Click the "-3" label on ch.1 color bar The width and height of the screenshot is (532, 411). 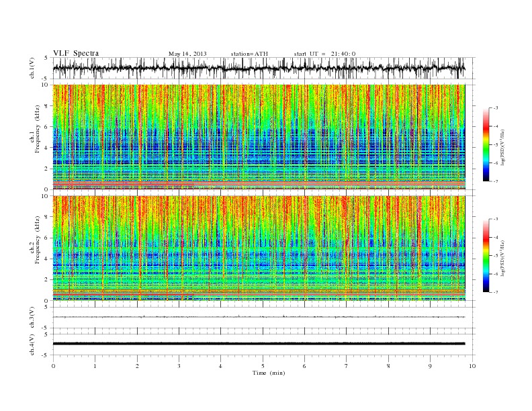tap(495, 108)
